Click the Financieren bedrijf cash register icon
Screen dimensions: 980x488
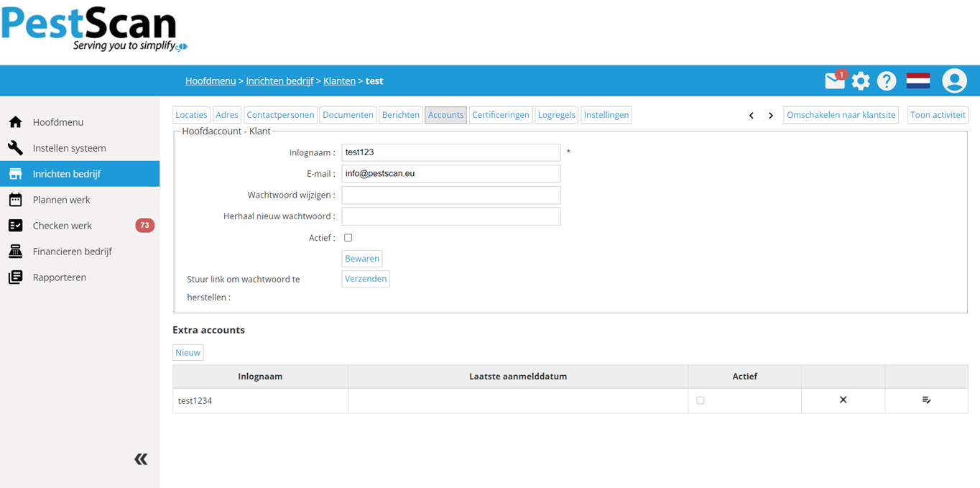[15, 252]
